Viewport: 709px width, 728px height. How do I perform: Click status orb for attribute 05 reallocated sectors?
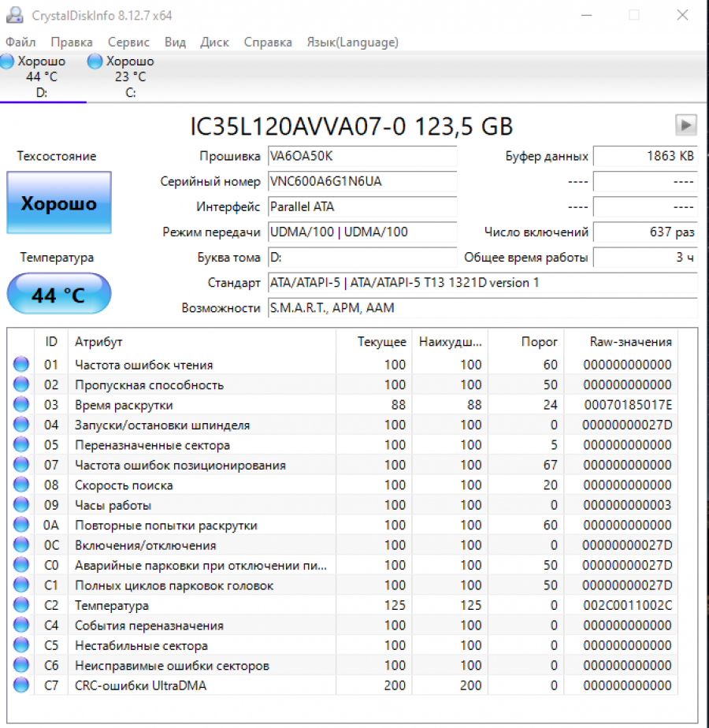[21, 444]
